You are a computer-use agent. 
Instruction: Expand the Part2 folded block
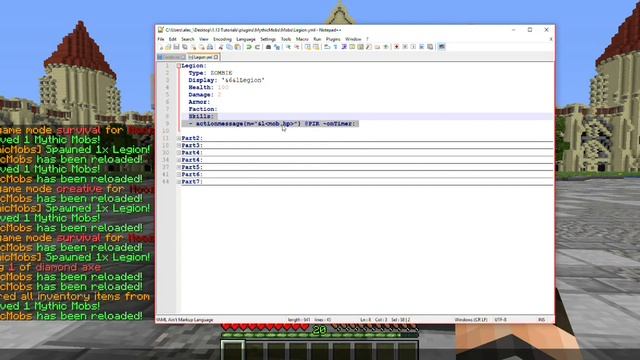pyautogui.click(x=178, y=138)
